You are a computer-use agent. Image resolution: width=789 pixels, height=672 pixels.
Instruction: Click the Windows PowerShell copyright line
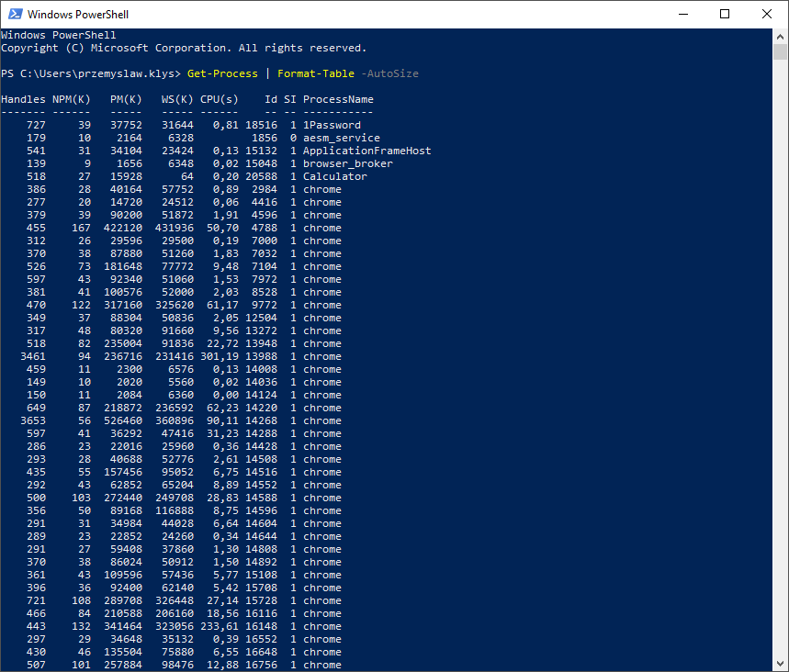[184, 48]
